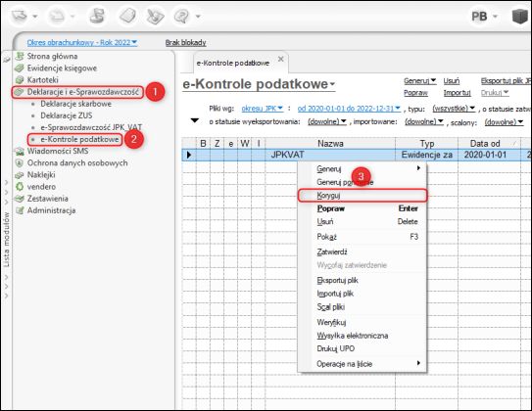Select the vendero recycle icon

[x=20, y=187]
